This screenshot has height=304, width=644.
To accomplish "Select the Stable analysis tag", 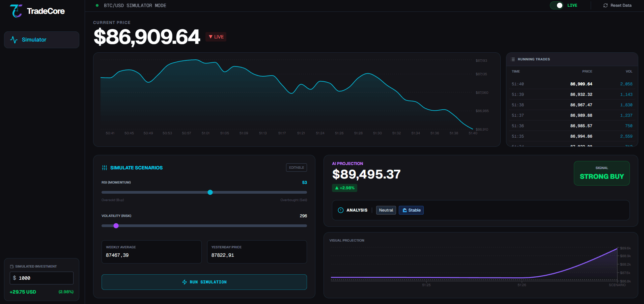I will pyautogui.click(x=411, y=210).
